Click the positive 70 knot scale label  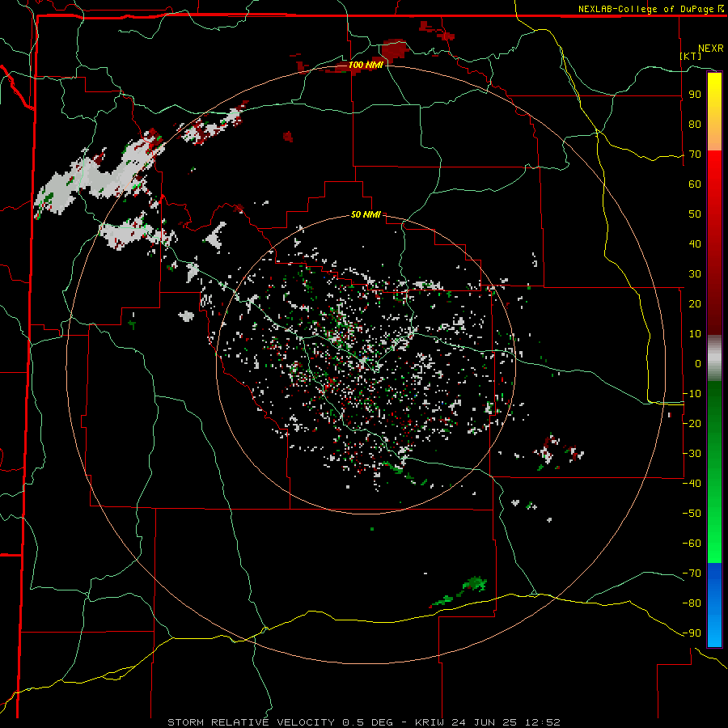click(x=695, y=154)
